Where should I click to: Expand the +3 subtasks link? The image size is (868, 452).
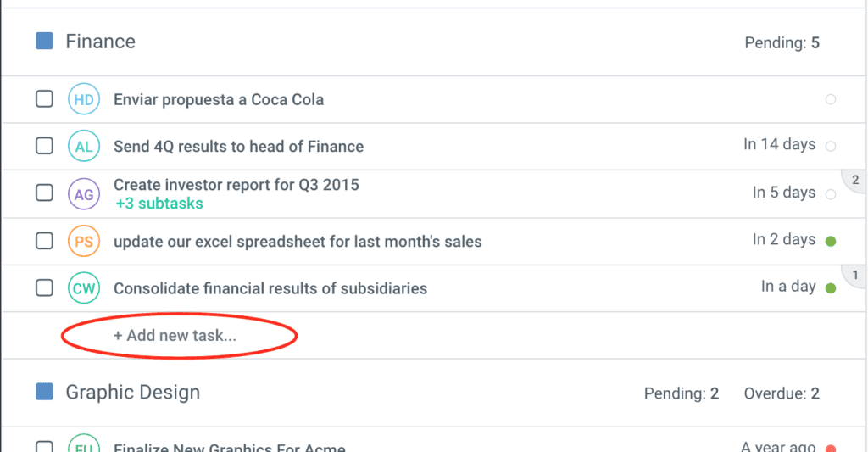click(159, 204)
